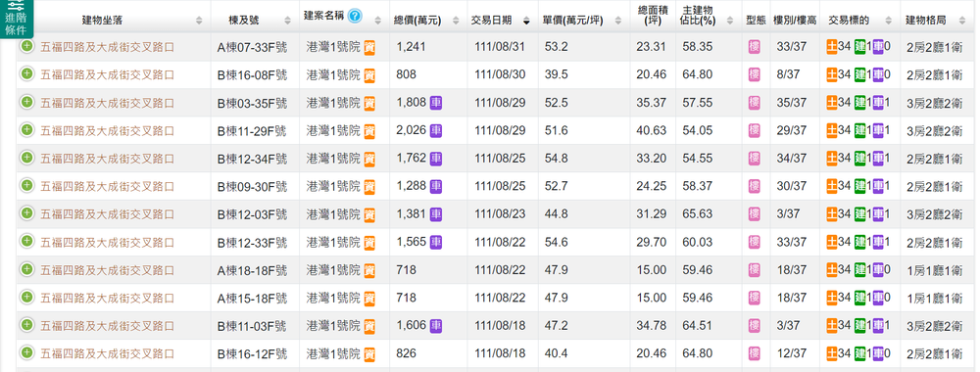
Task: Click the purple 車 icon beside price 1,565
Action: point(436,242)
